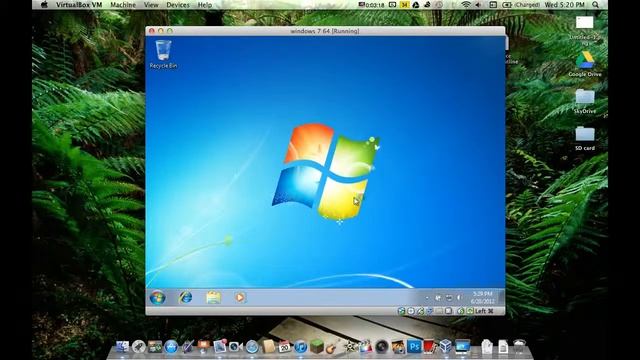640x360 pixels.
Task: Click the VirtualBox optical disk indicator
Action: pos(411,311)
